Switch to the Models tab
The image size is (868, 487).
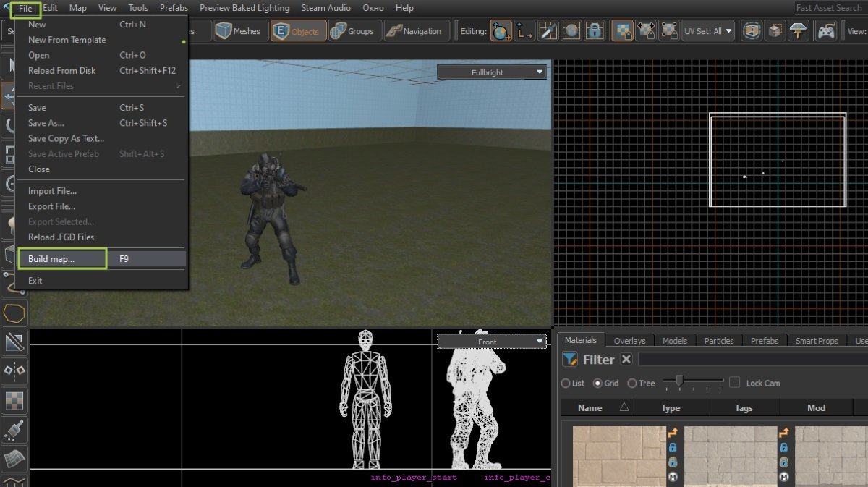tap(675, 341)
